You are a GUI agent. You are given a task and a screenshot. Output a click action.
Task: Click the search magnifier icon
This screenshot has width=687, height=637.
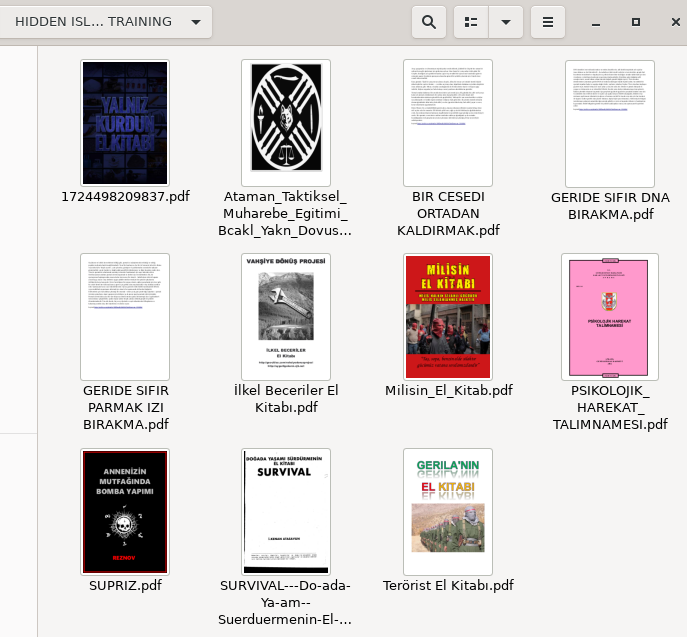click(x=428, y=21)
